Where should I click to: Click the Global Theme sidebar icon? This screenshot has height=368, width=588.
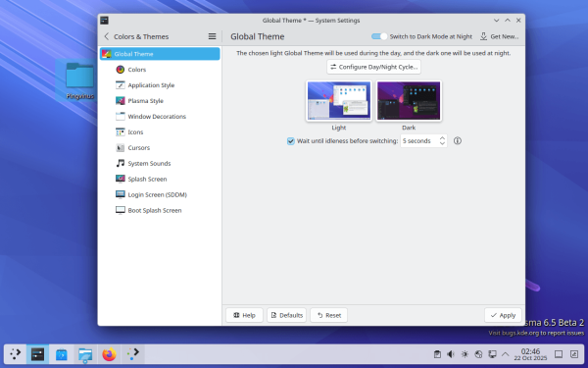point(107,54)
